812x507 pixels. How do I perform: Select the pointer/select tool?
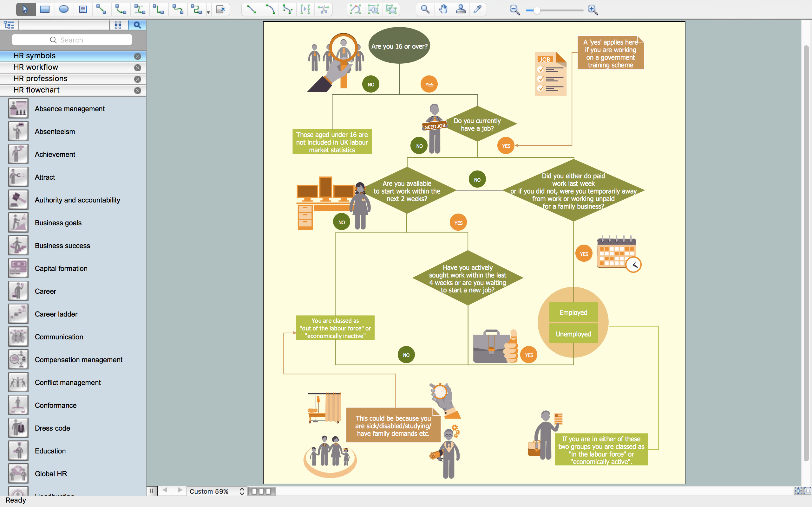(24, 9)
